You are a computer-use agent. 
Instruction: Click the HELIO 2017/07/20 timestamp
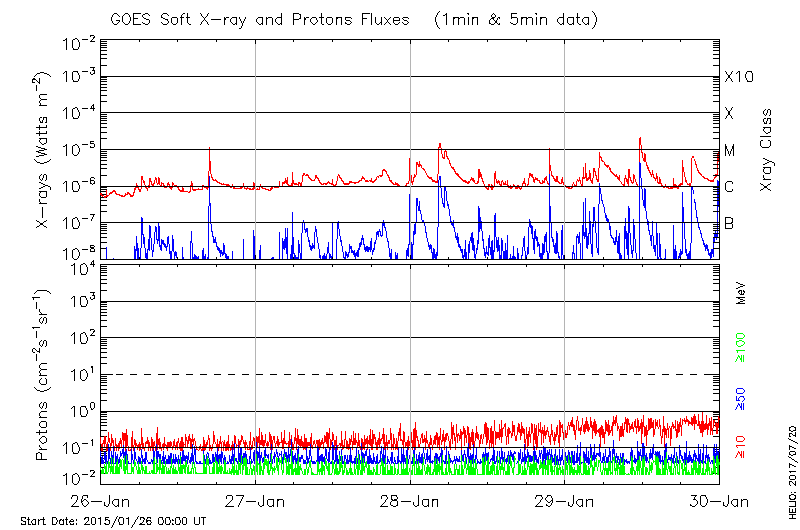point(791,465)
